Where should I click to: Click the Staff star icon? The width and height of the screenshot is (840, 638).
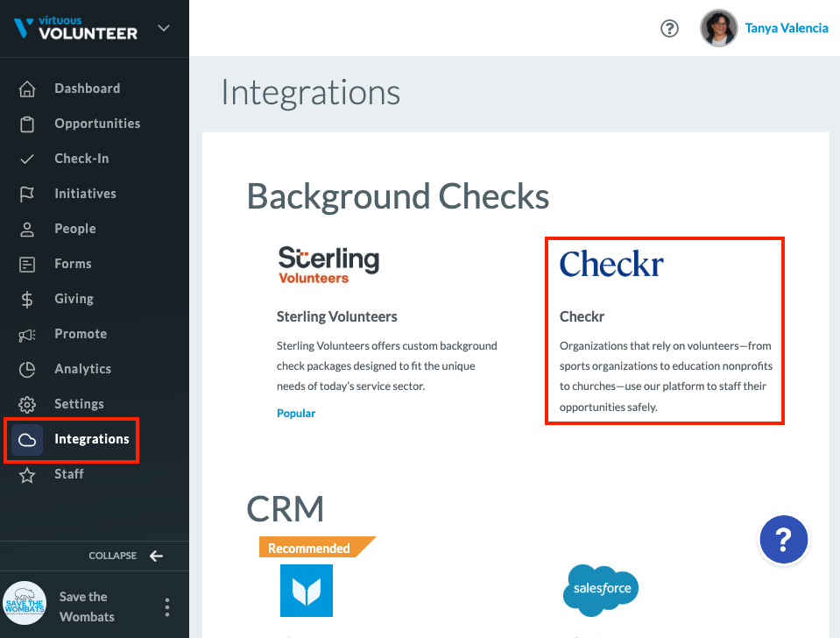point(27,475)
